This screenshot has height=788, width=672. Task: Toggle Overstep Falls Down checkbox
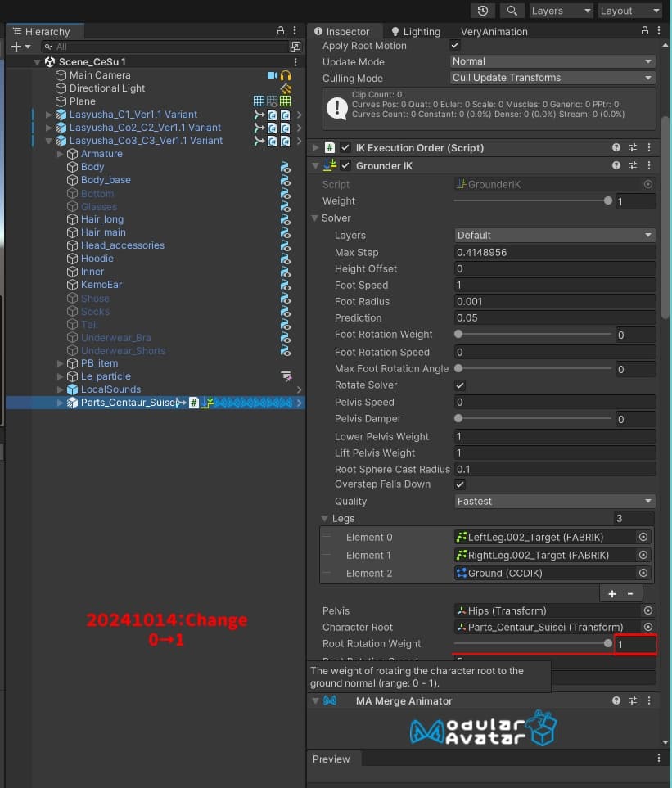[460, 484]
